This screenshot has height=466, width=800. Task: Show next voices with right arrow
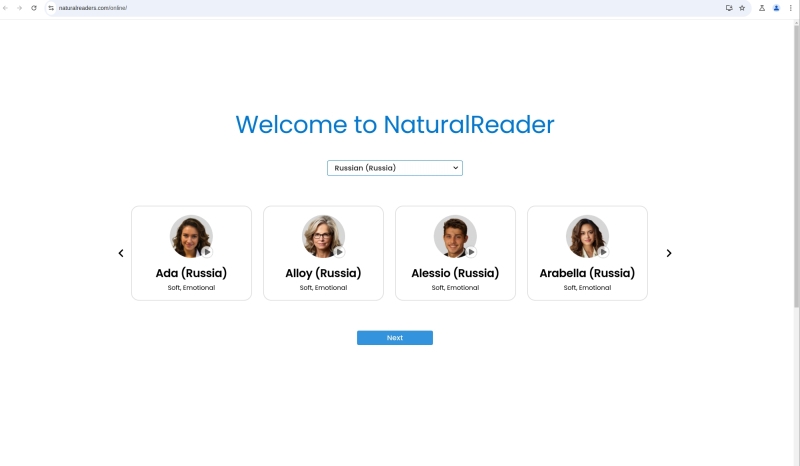tap(669, 253)
